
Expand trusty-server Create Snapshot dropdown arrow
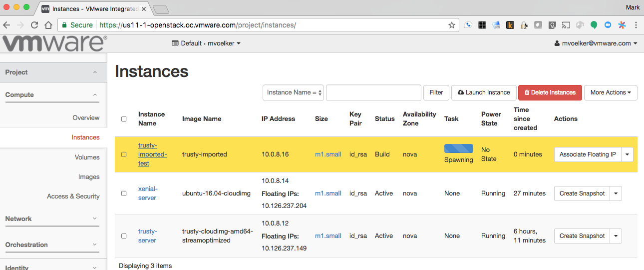click(616, 236)
